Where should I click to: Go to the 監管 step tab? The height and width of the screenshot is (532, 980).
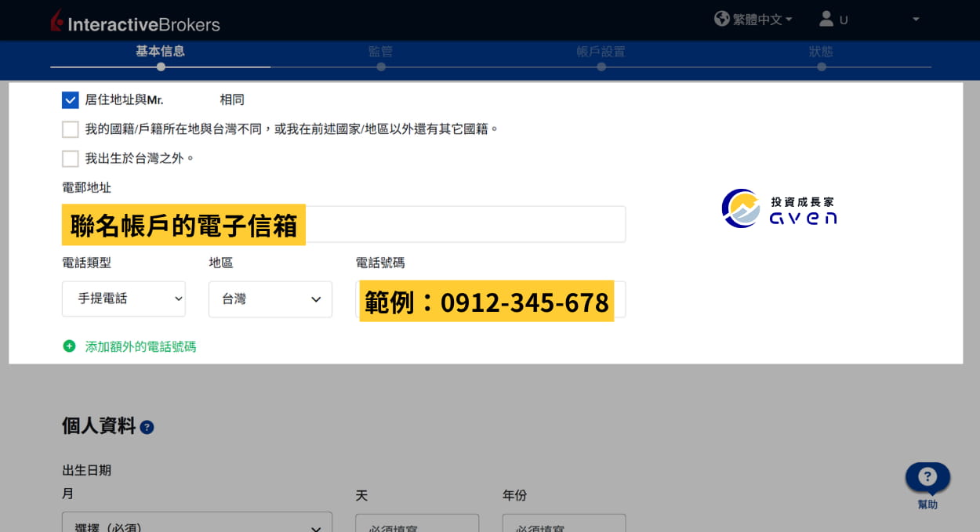click(380, 52)
